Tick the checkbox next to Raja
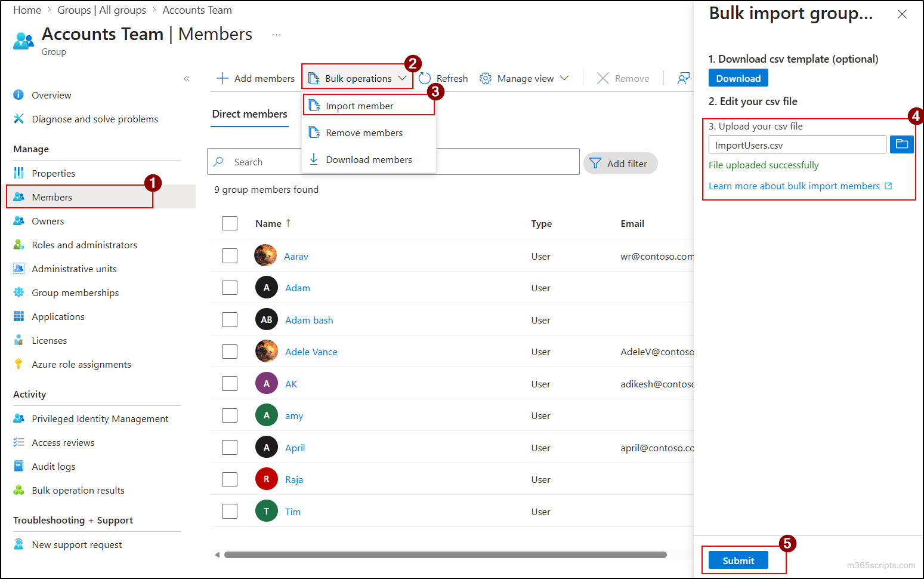This screenshot has width=924, height=579. [230, 479]
